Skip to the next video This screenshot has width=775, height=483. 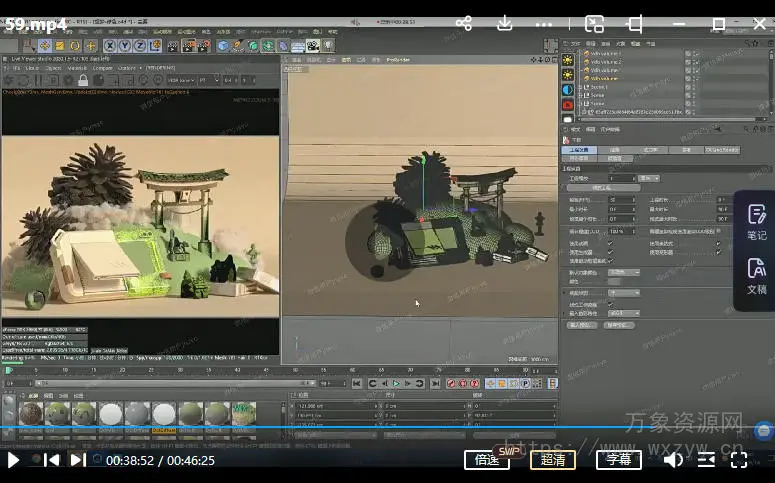point(78,460)
